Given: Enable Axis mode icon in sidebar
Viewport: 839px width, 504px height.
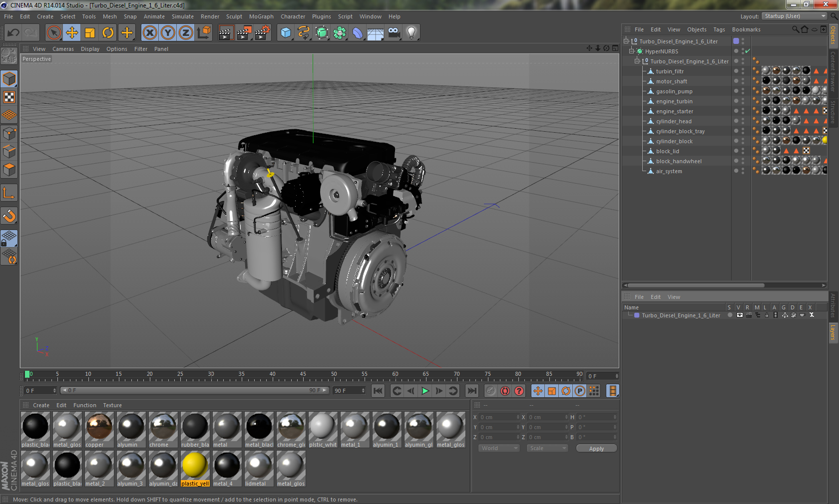Looking at the screenshot, I should pos(9,193).
